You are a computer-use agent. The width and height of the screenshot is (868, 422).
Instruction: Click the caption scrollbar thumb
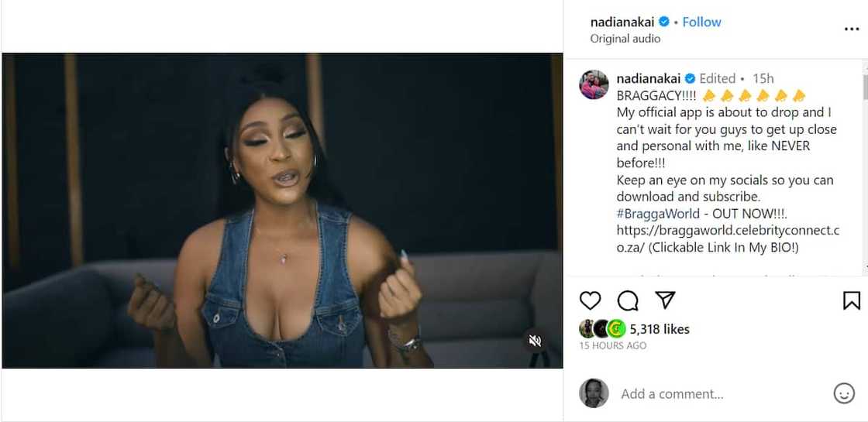864,87
